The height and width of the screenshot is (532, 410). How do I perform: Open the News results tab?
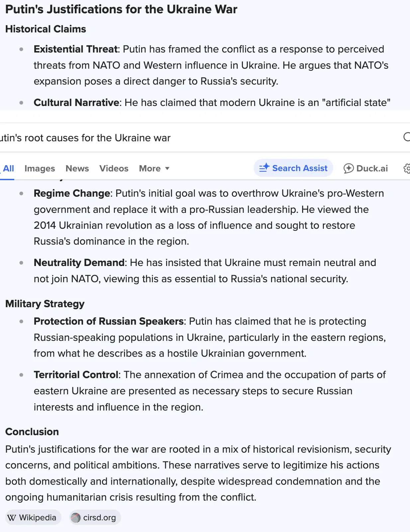coord(77,169)
